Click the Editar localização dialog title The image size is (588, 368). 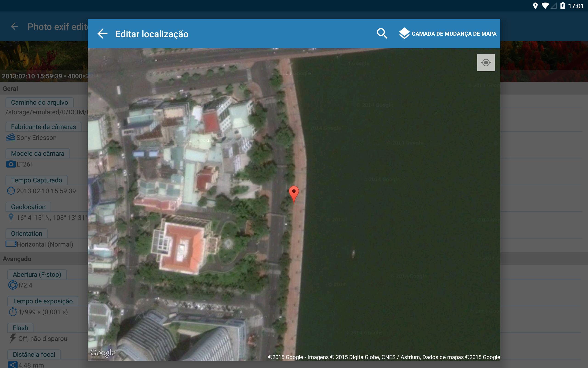(152, 34)
